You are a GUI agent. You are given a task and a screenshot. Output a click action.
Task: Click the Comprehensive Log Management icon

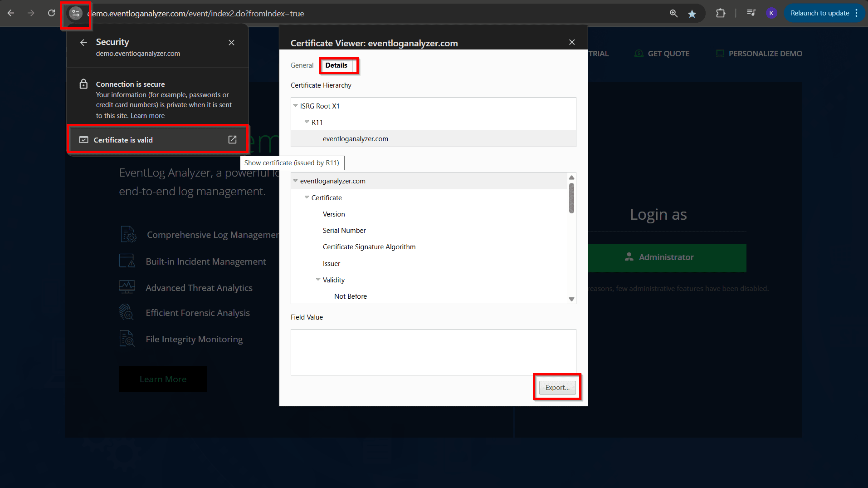click(x=128, y=234)
